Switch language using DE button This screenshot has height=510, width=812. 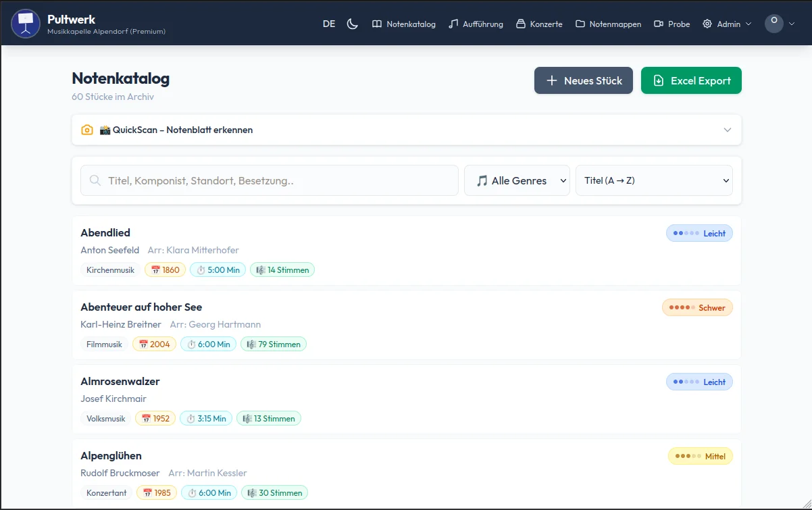(x=329, y=24)
